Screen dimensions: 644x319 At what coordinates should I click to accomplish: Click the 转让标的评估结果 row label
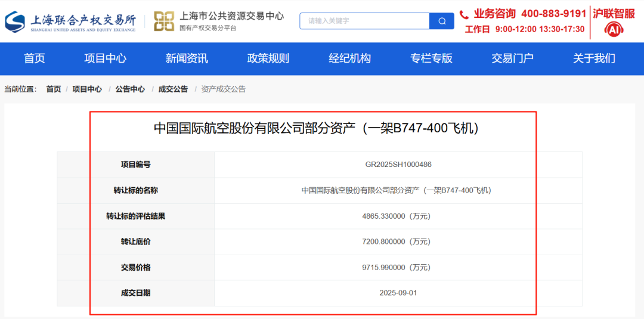pyautogui.click(x=135, y=216)
